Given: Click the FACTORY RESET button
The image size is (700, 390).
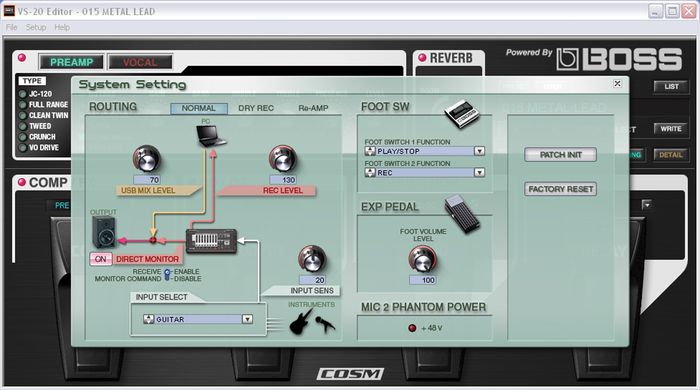Looking at the screenshot, I should click(x=561, y=189).
